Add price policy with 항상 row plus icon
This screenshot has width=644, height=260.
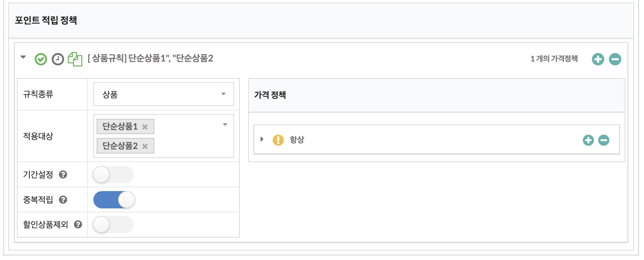point(588,140)
